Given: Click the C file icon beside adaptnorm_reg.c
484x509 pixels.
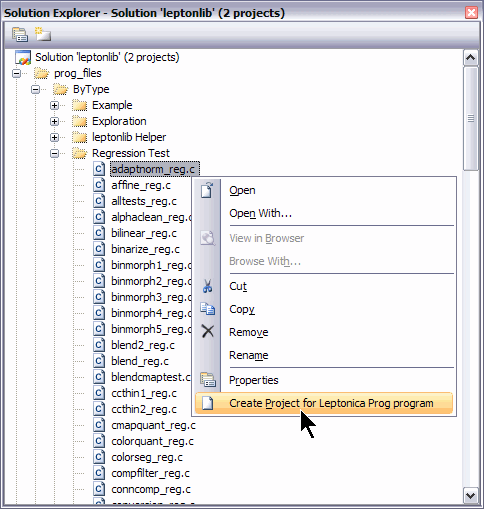Looking at the screenshot, I should tap(99, 169).
